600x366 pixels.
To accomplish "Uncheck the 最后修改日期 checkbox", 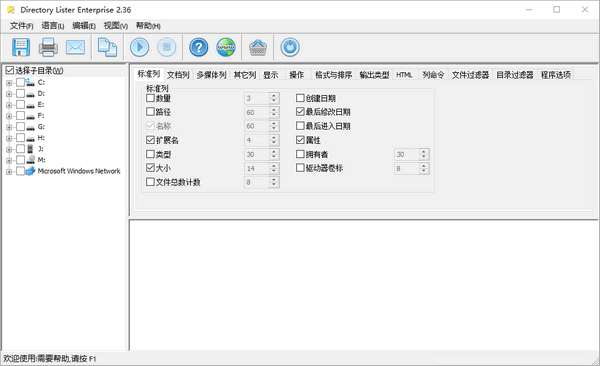I will [x=300, y=112].
